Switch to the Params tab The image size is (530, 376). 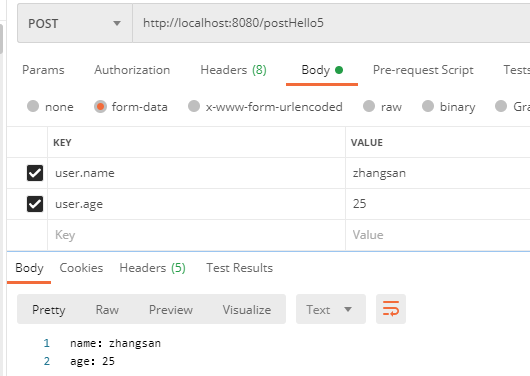click(x=43, y=70)
